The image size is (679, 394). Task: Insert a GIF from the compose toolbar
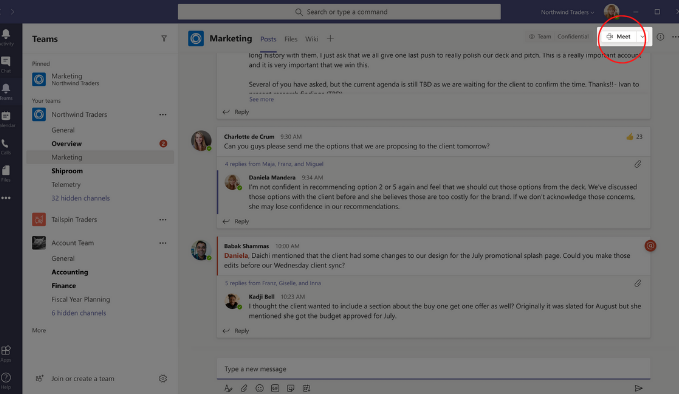pyautogui.click(x=275, y=388)
